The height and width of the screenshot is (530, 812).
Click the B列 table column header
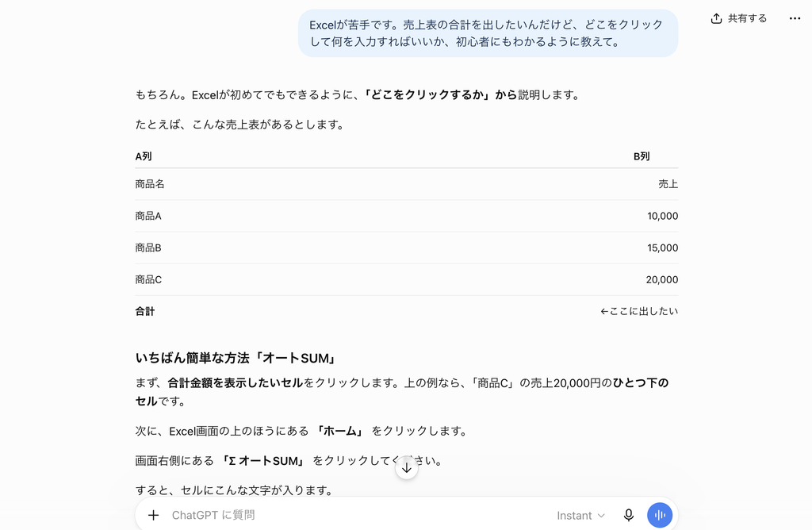click(641, 156)
